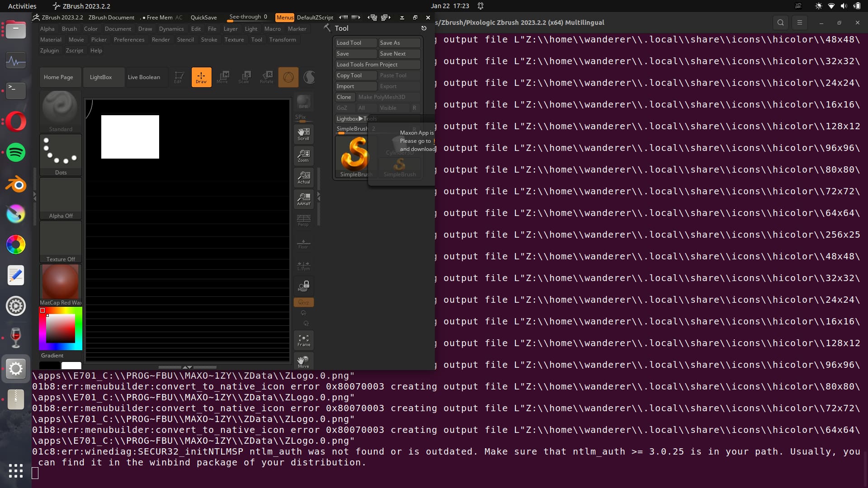The height and width of the screenshot is (488, 868).
Task: Activate the Draw mode button
Action: (x=201, y=77)
